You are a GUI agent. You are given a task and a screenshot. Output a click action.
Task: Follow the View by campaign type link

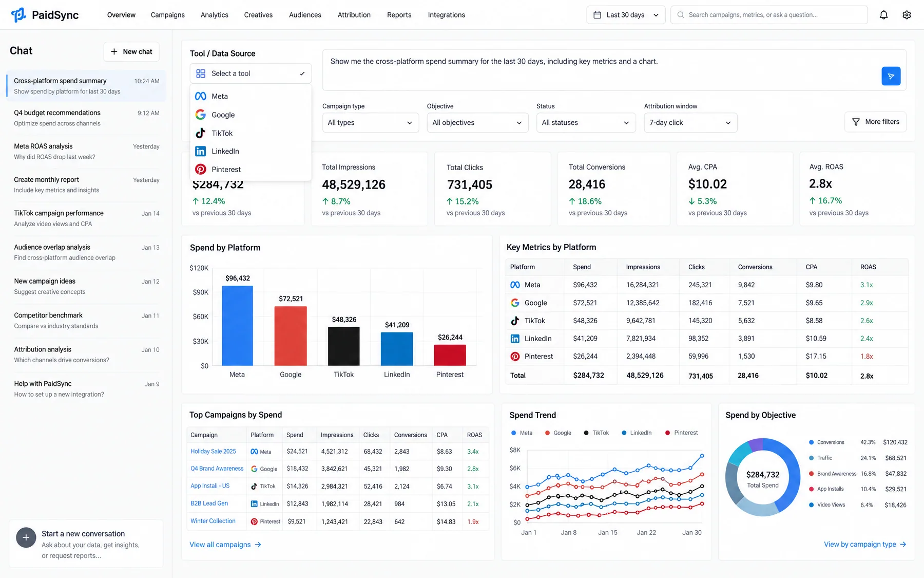[x=865, y=545]
